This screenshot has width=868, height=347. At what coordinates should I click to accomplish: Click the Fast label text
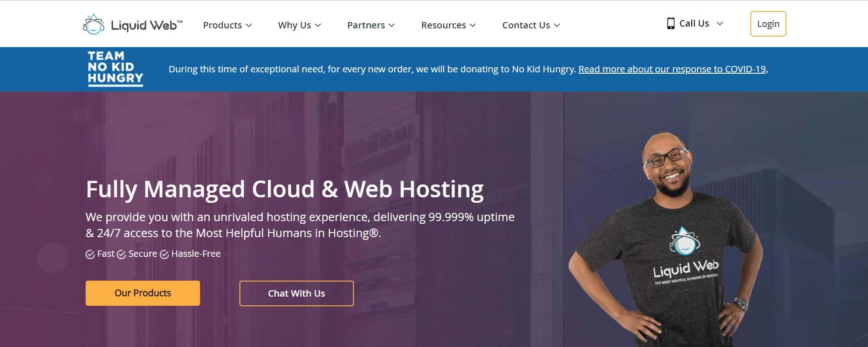click(x=106, y=254)
